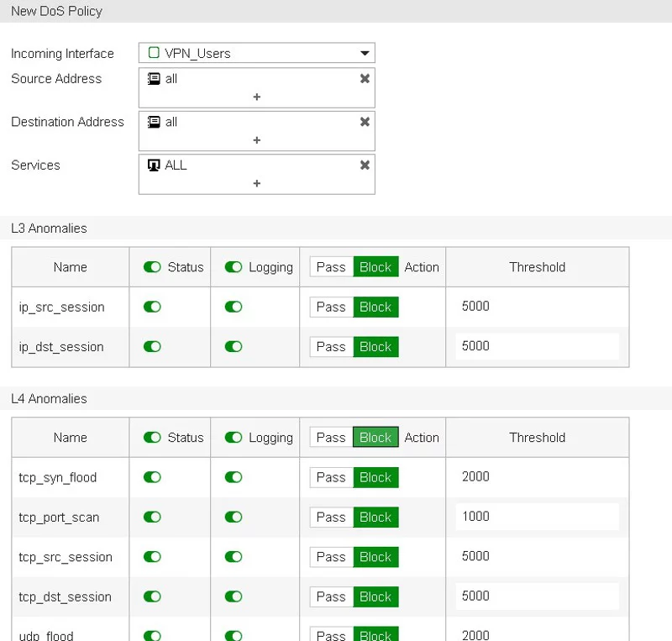
Task: Edit ip_src_session threshold value
Action: 537,307
